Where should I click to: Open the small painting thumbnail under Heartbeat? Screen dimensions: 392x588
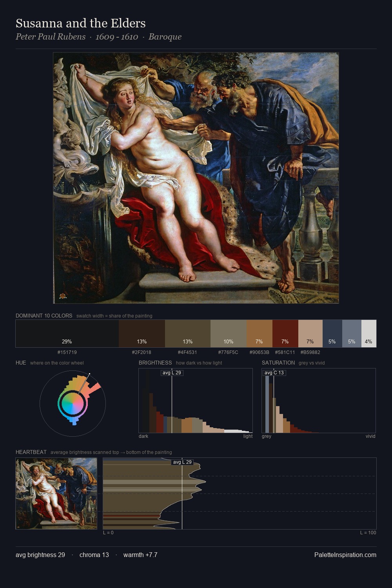pyautogui.click(x=56, y=494)
